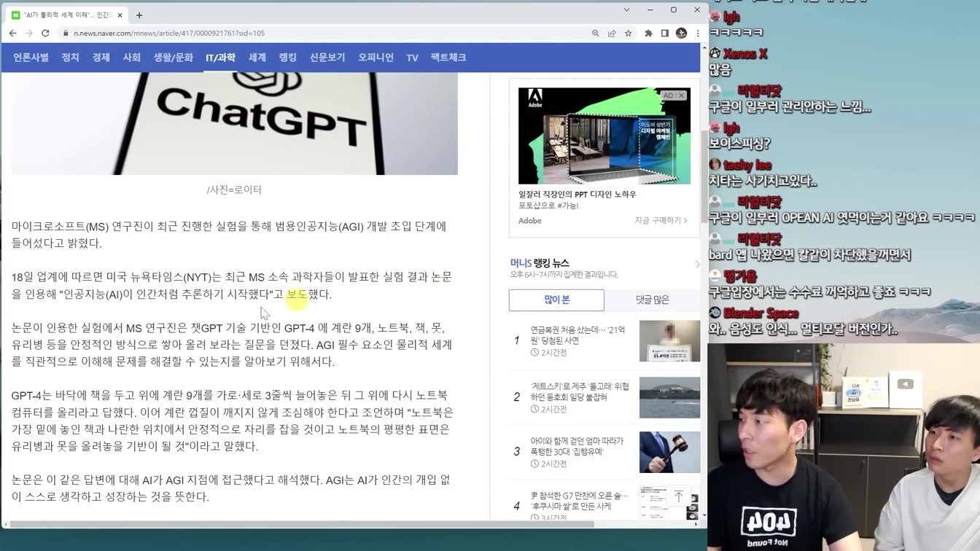Image resolution: width=980 pixels, height=551 pixels.
Task: Click the AD info badge on Adobe banner
Action: coord(668,95)
